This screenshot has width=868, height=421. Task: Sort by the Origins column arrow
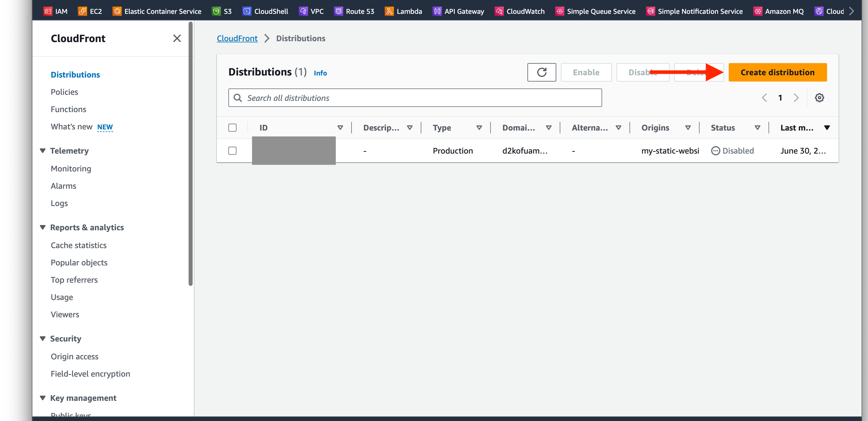tap(688, 128)
